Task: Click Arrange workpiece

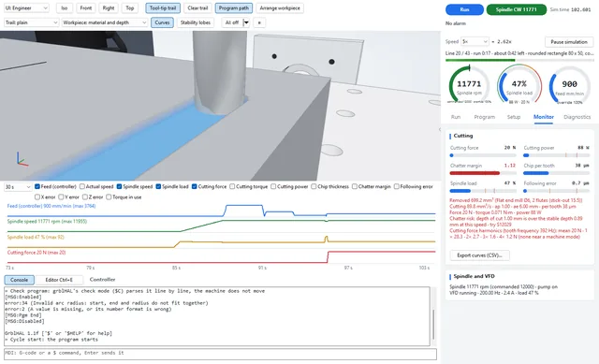Action: (280, 8)
